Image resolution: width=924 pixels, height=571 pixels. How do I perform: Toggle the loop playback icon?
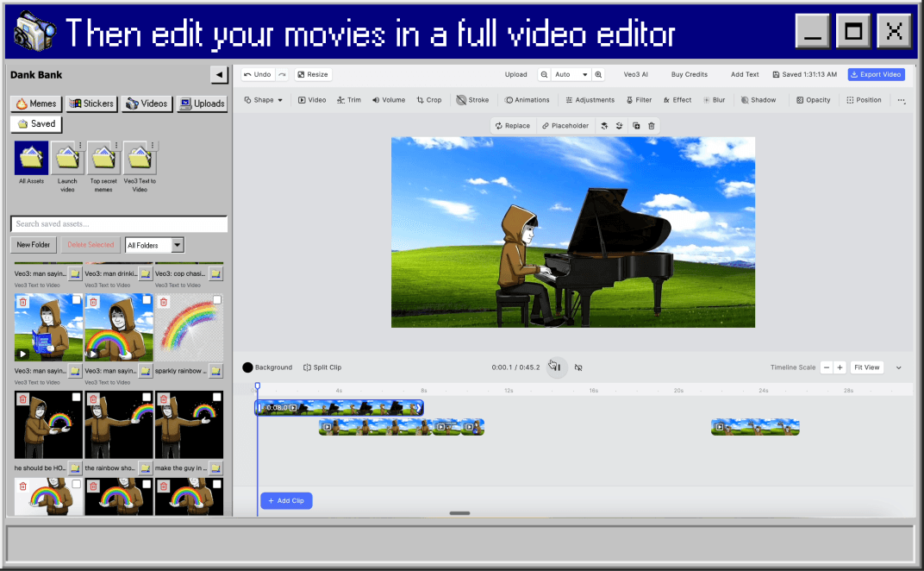[x=578, y=367]
